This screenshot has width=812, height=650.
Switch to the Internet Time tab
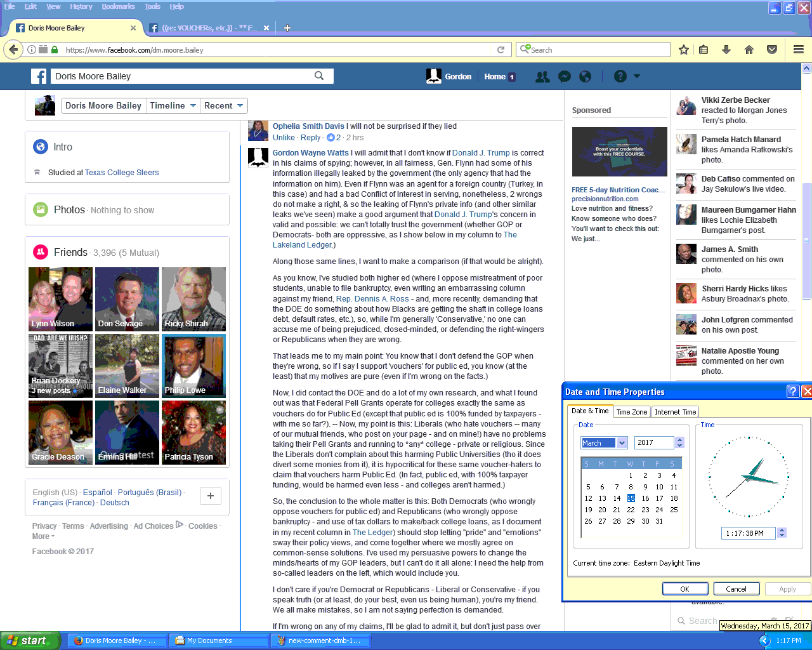[675, 412]
